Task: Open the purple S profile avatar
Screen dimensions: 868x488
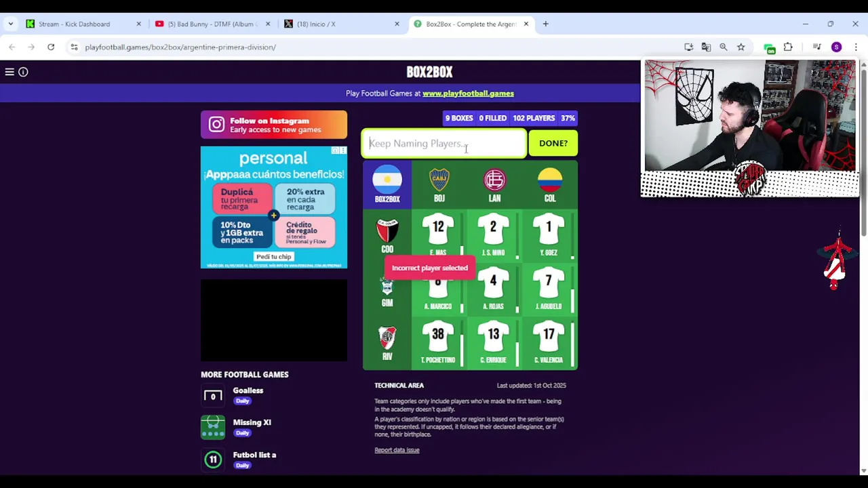Action: pos(836,47)
